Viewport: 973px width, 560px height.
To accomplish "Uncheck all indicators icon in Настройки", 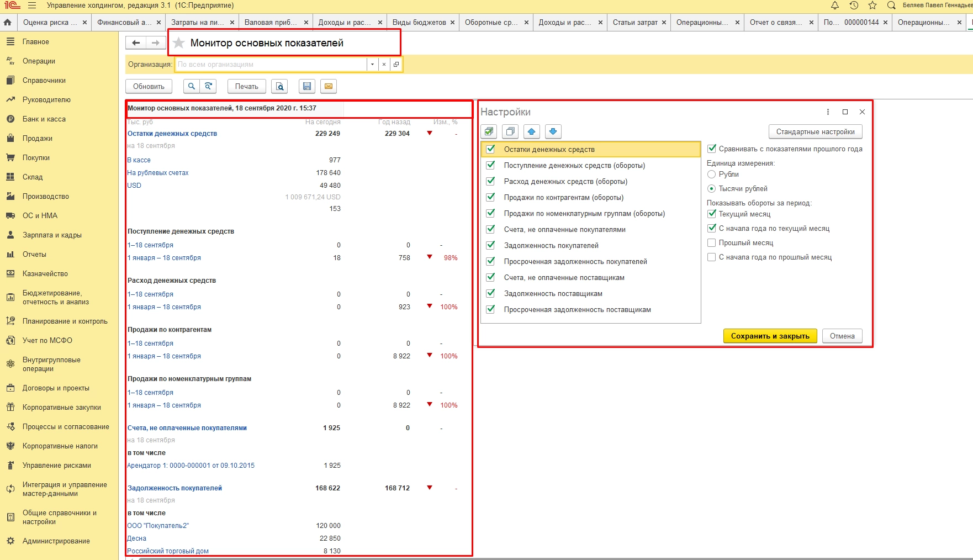I will click(x=510, y=131).
